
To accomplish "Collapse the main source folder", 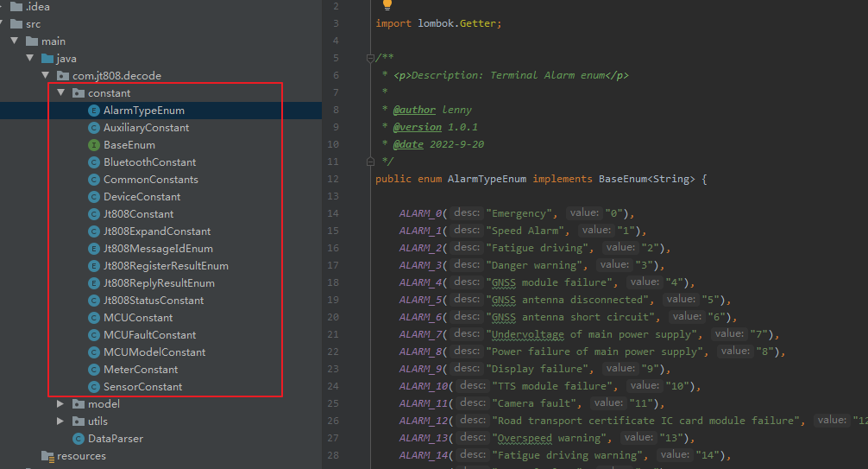I will pos(14,41).
